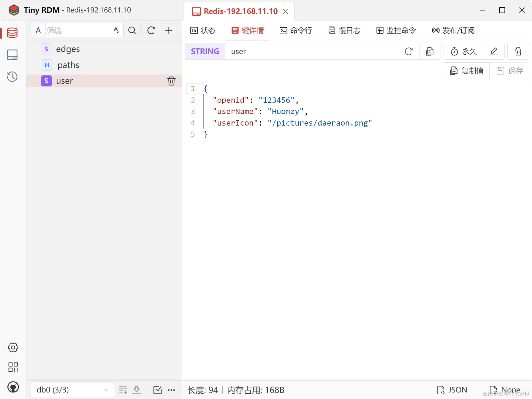Click the load more keys icon
The height and width of the screenshot is (399, 532).
point(123,390)
